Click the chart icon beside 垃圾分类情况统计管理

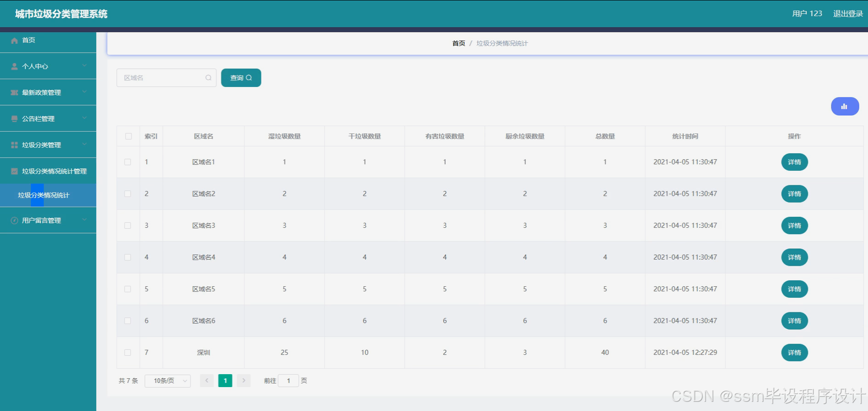coord(14,171)
